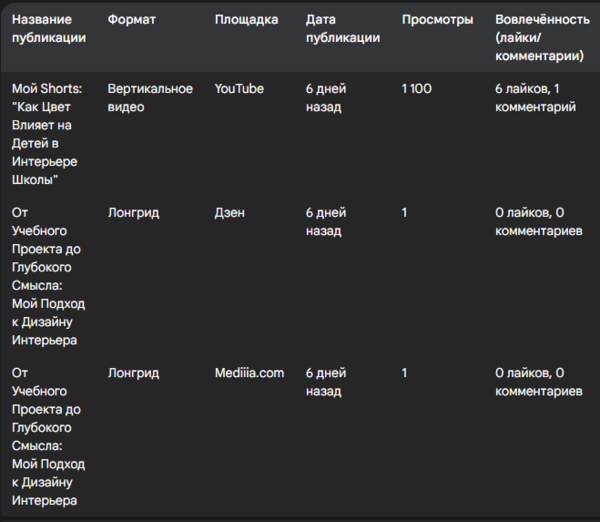Viewport: 600px width, 522px height.
Task: Click the engagement cell in the Дзен row
Action: pos(538,222)
